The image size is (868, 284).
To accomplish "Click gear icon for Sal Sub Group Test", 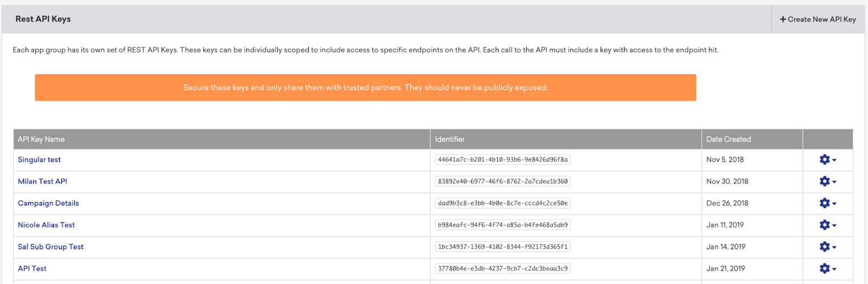I will click(x=827, y=247).
